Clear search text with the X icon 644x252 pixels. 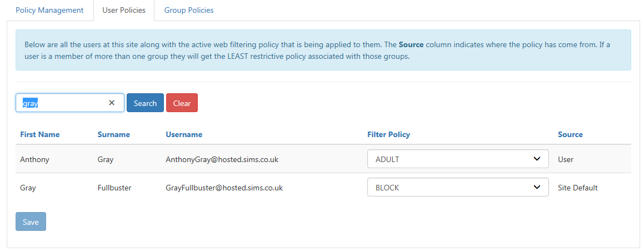click(x=111, y=103)
